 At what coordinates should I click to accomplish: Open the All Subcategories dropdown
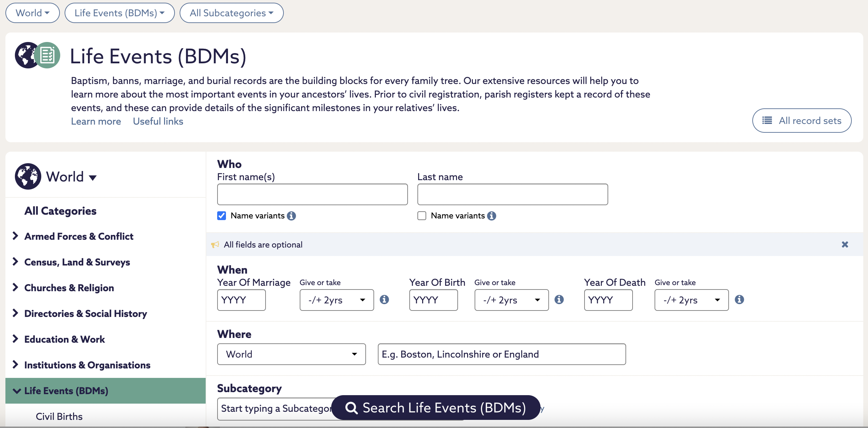(x=231, y=13)
